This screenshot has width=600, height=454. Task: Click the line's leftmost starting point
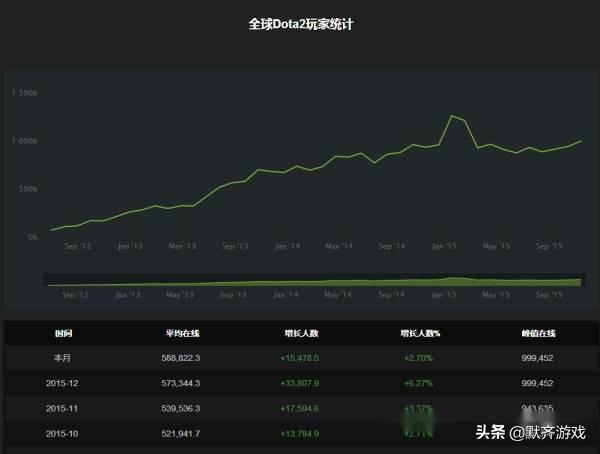(x=52, y=230)
